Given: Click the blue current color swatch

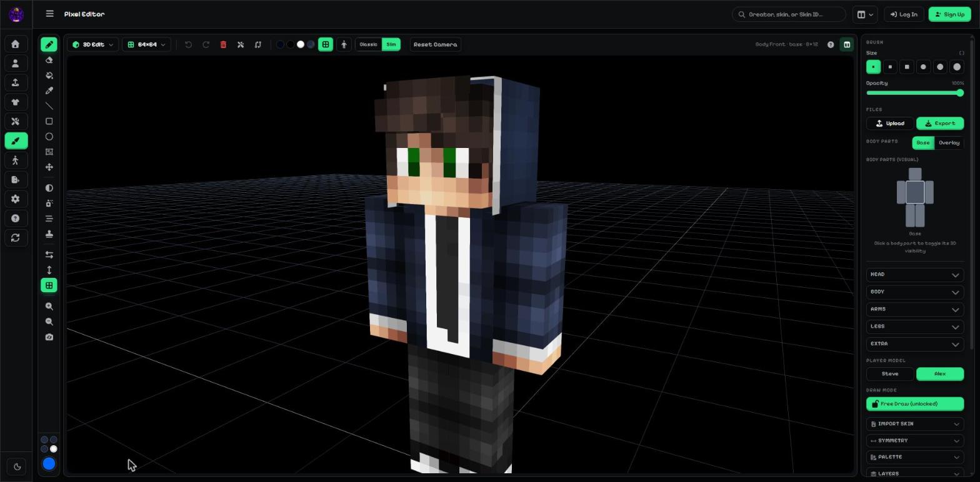Looking at the screenshot, I should (49, 463).
